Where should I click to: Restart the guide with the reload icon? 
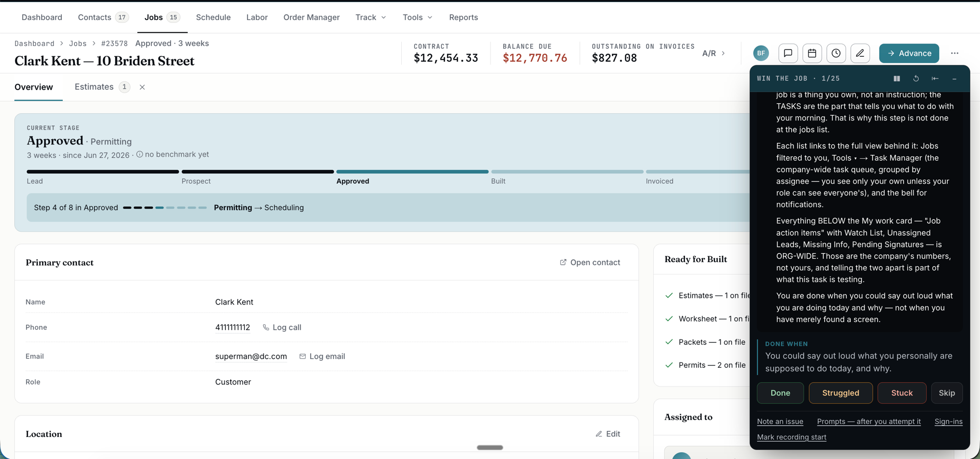pos(916,78)
